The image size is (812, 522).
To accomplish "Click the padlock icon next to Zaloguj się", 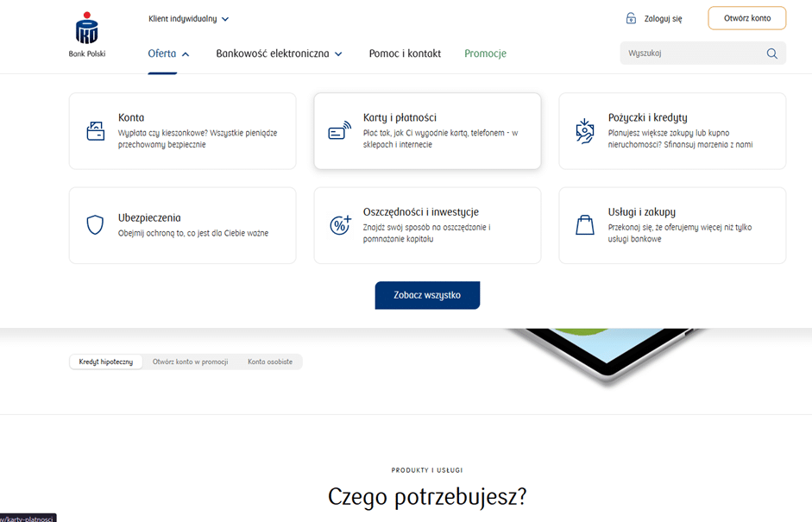I will pos(631,17).
